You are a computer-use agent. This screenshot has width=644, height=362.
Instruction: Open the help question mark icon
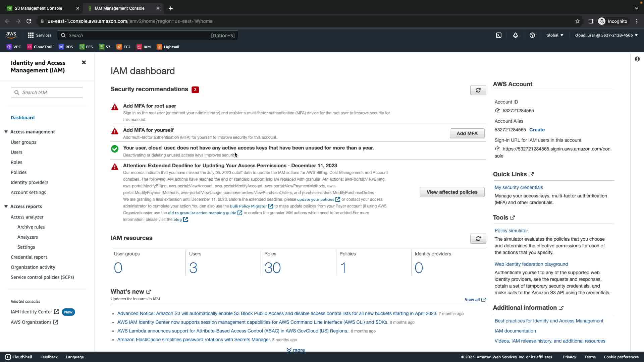coord(532,35)
